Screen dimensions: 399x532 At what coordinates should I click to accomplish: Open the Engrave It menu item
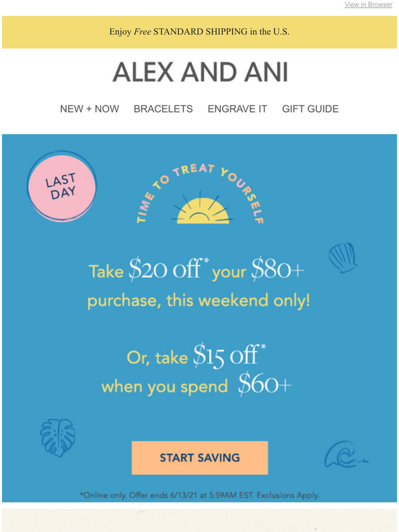click(x=237, y=109)
